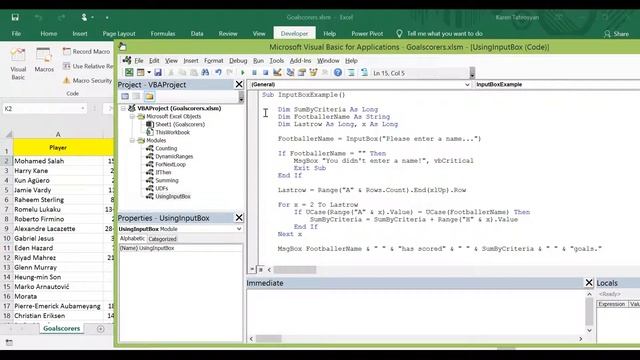Switch to the Categorized properties tab
The height and width of the screenshot is (360, 640).
(x=162, y=239)
